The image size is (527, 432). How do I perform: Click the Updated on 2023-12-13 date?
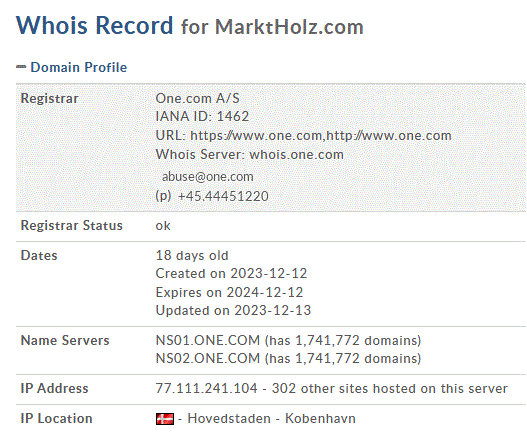tap(233, 311)
